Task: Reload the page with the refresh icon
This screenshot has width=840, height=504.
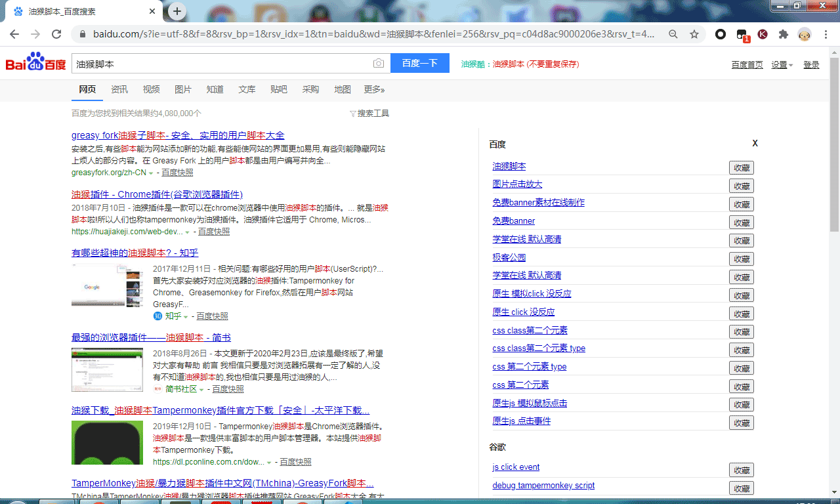Action: coord(56,34)
